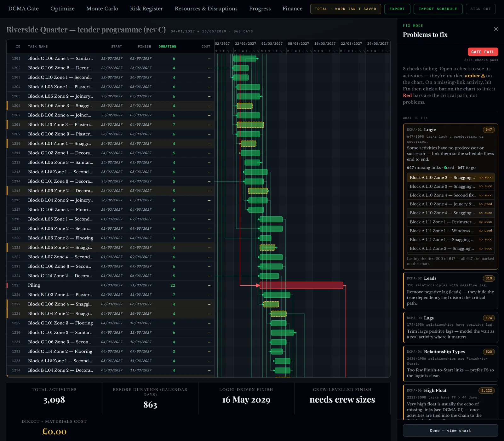Switch to the Optimize tab

[x=62, y=9]
